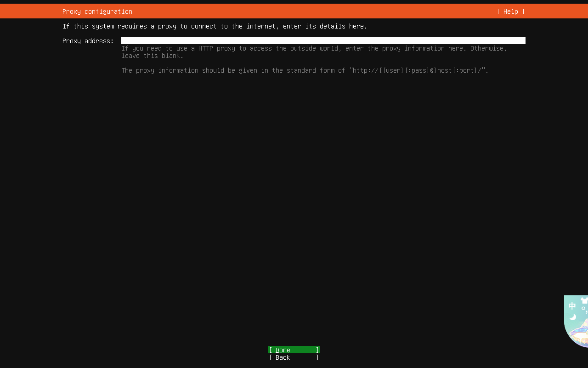Click the Proxy configuration header title
The width and height of the screenshot is (588, 368).
[x=97, y=11]
